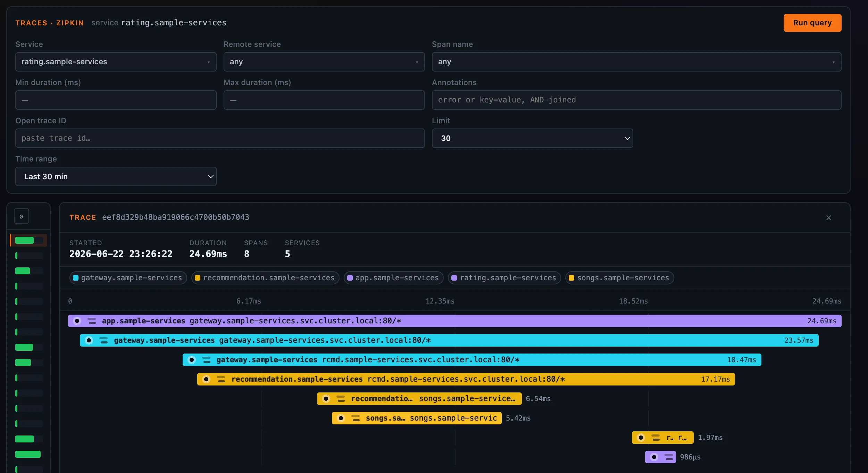Click the lines icon on the 18.47ms span
Image resolution: width=868 pixels, height=473 pixels.
(206, 360)
